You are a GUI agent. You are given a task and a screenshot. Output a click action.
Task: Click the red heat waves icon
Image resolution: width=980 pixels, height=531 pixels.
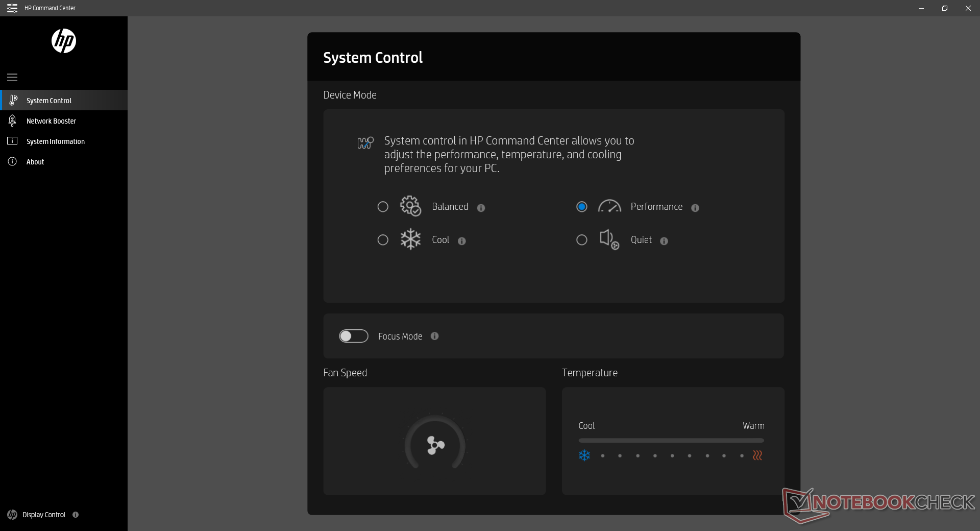(x=757, y=455)
